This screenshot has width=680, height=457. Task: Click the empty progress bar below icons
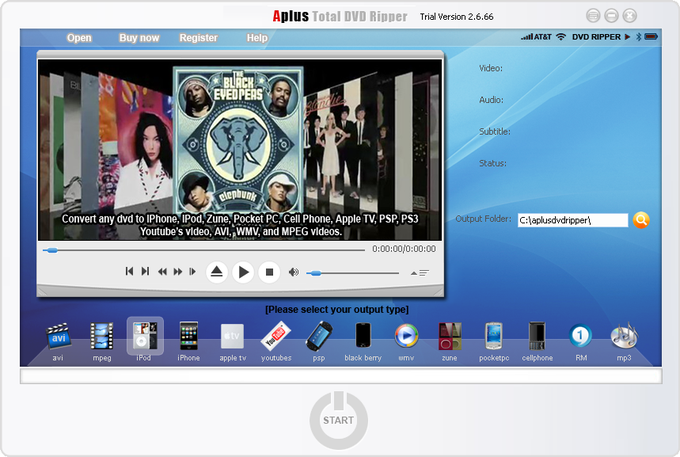(341, 375)
